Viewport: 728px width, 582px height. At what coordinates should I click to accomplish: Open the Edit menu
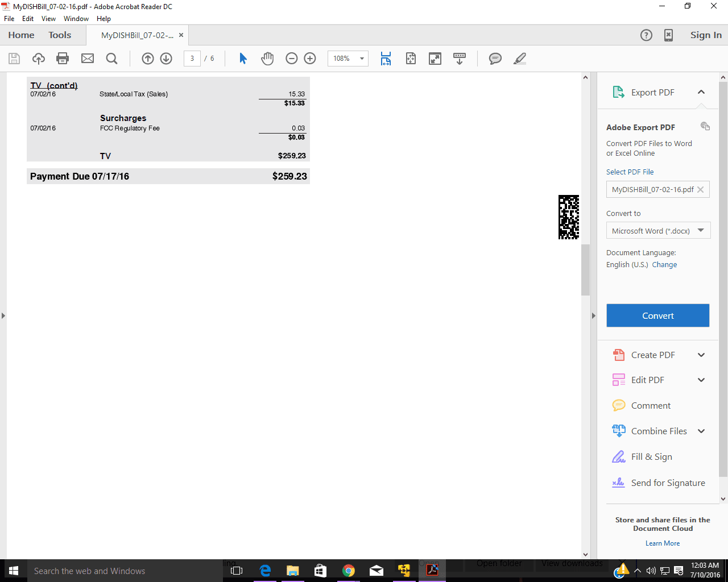click(28, 19)
